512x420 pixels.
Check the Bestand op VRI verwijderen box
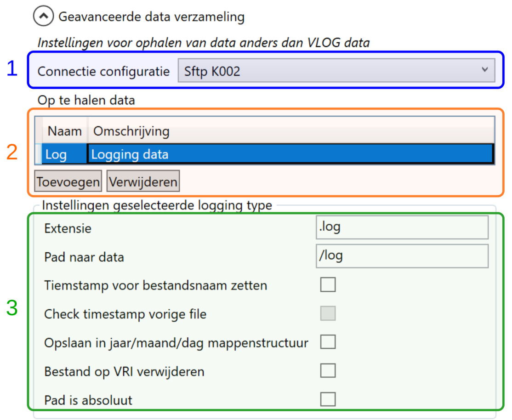pyautogui.click(x=328, y=371)
